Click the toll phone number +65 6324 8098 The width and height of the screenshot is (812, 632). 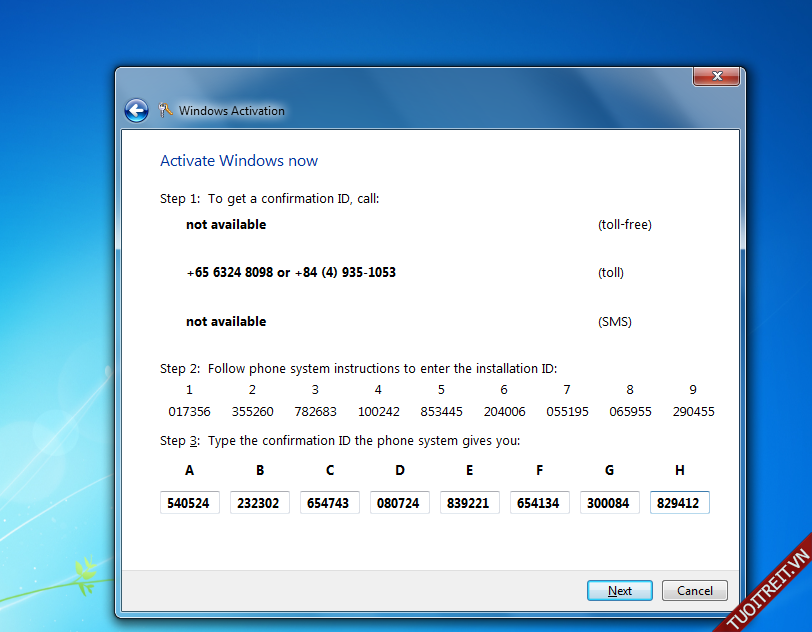229,273
